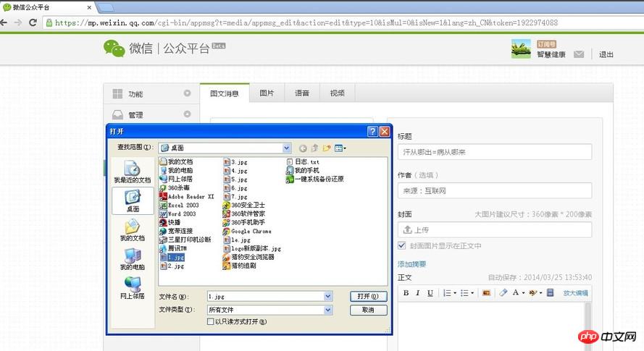Click the 打开 button in dialog
The height and width of the screenshot is (351, 644).
368,296
